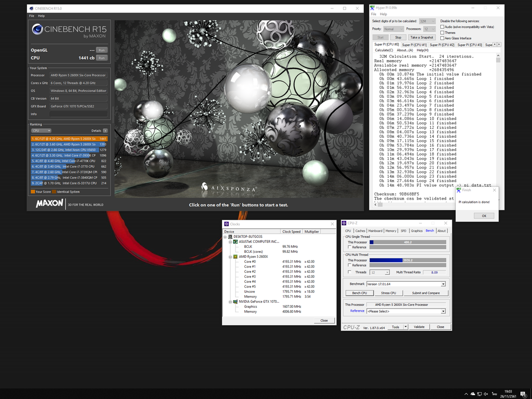Select the DESKTOP-8U7GO3S computer icon in Clocks

click(230, 237)
